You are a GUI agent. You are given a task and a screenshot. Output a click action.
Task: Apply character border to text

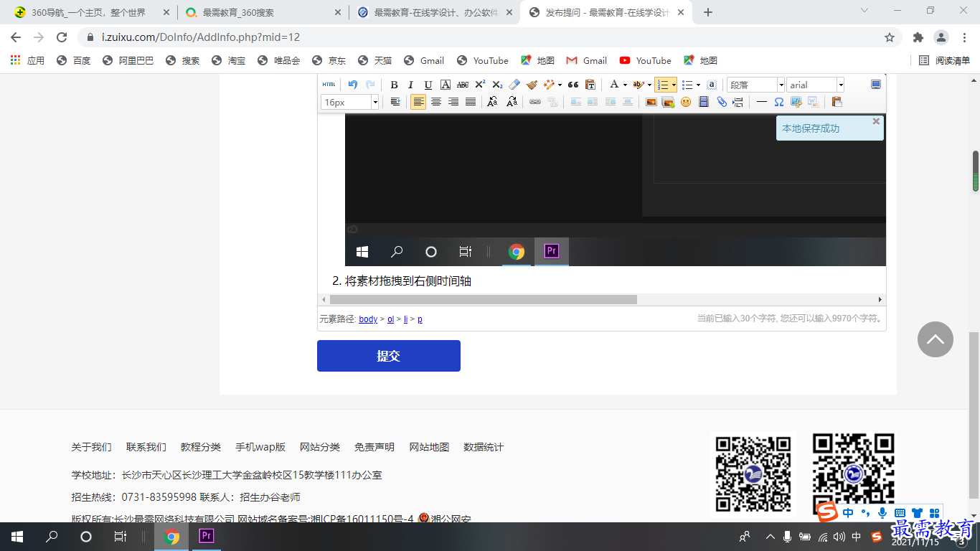tap(446, 85)
